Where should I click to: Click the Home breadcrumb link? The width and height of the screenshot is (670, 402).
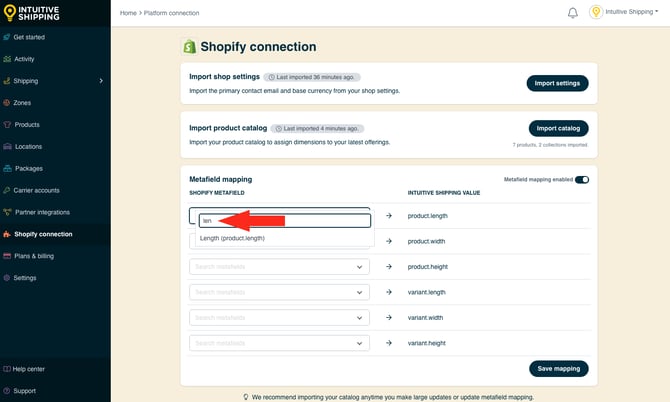pyautogui.click(x=128, y=13)
